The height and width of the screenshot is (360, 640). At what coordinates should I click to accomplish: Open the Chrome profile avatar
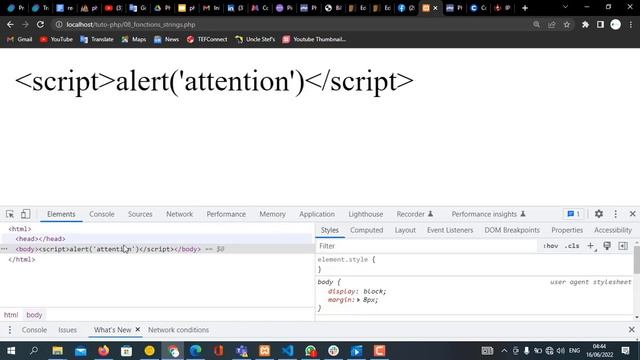click(x=616, y=24)
